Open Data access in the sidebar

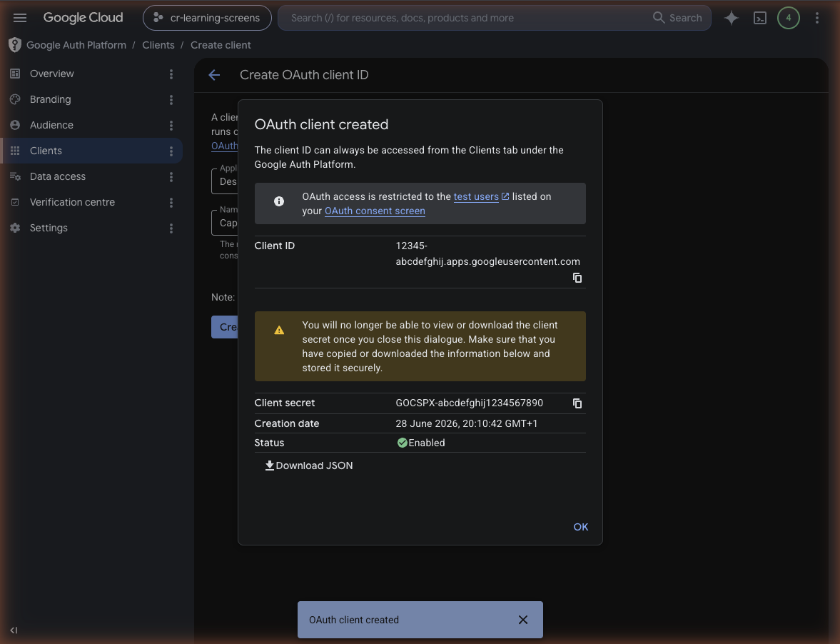click(92, 177)
